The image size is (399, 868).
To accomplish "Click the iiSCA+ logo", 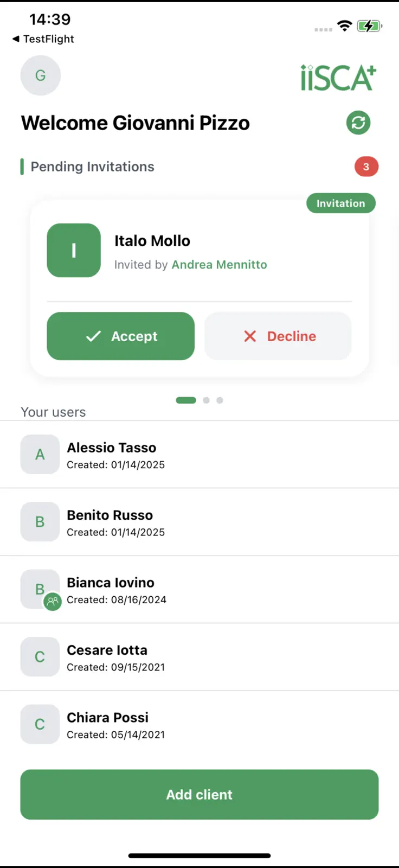I will tap(338, 78).
